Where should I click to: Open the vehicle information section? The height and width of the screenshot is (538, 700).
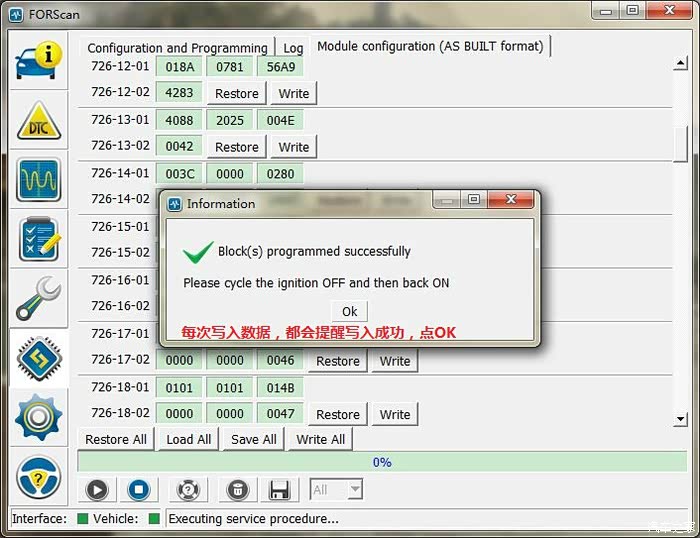click(39, 60)
